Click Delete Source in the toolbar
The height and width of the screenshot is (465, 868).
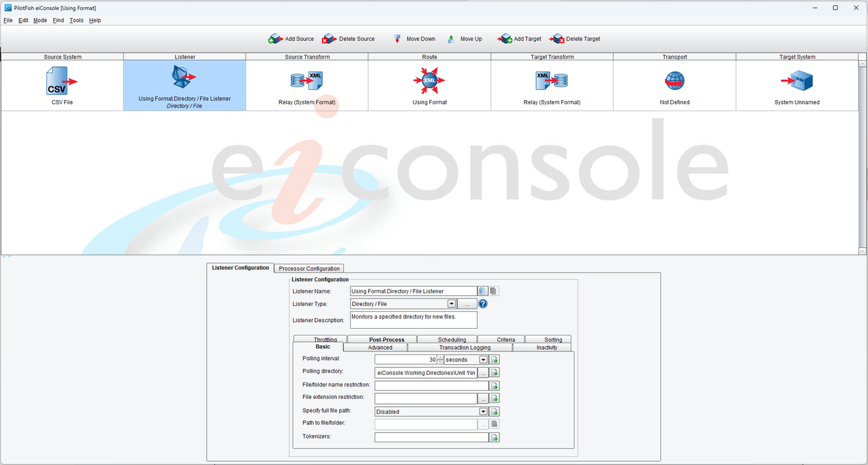pos(349,39)
